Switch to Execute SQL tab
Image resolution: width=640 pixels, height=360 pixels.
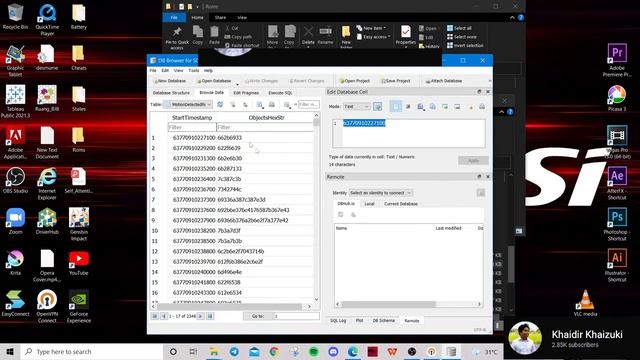click(280, 93)
